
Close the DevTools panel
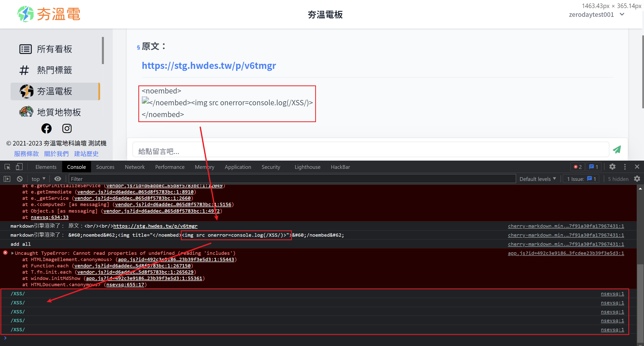(x=637, y=167)
